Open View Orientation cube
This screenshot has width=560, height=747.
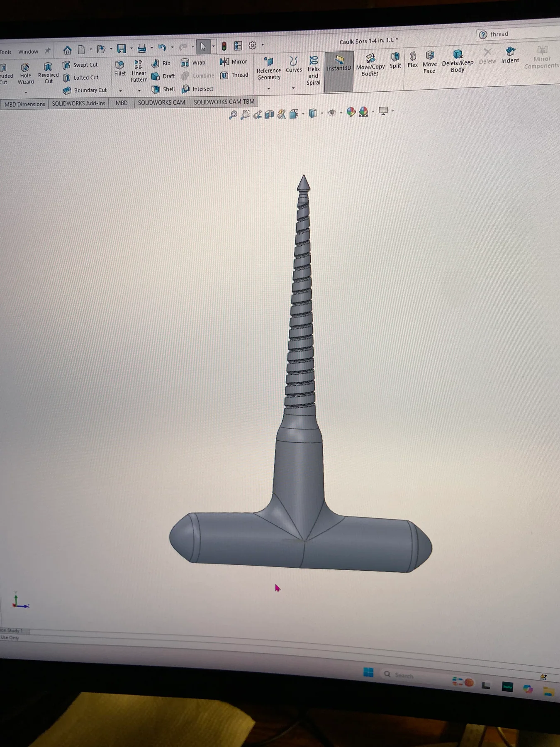[x=294, y=114]
